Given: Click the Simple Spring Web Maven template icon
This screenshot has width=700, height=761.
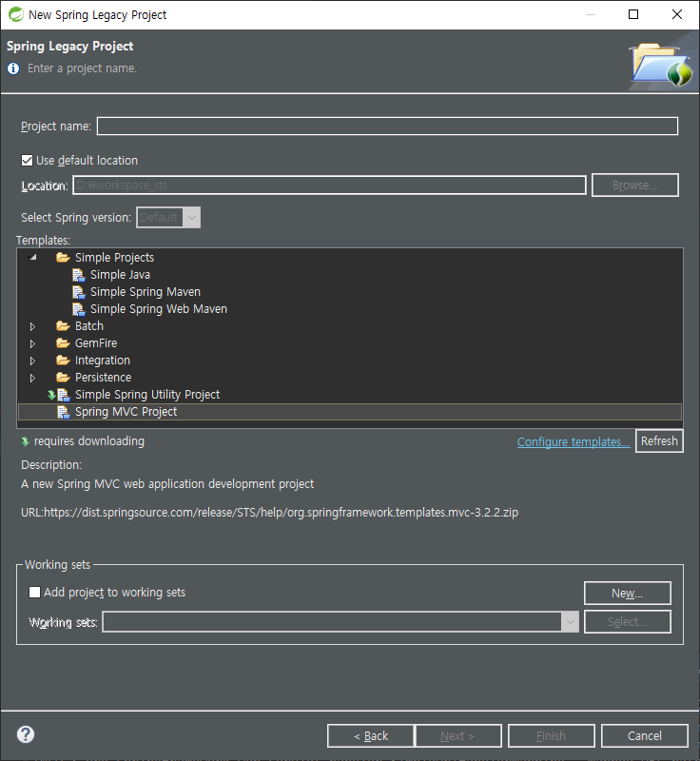Looking at the screenshot, I should (x=79, y=309).
